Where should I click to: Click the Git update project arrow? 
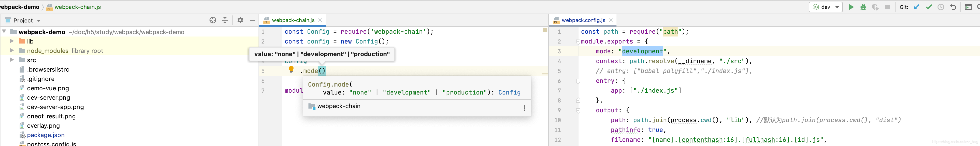pos(917,7)
